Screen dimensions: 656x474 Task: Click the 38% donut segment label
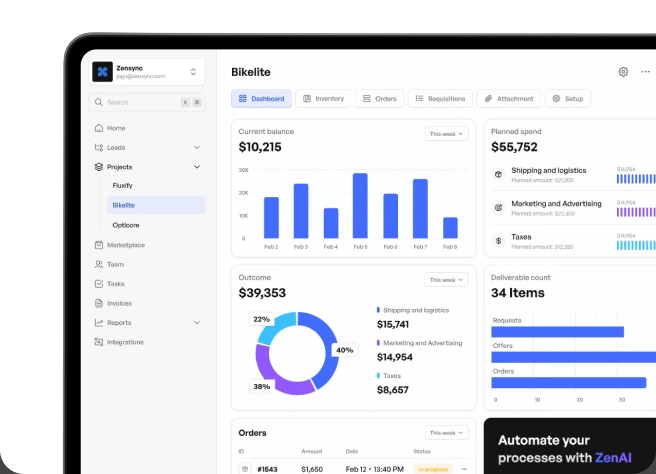[261, 387]
